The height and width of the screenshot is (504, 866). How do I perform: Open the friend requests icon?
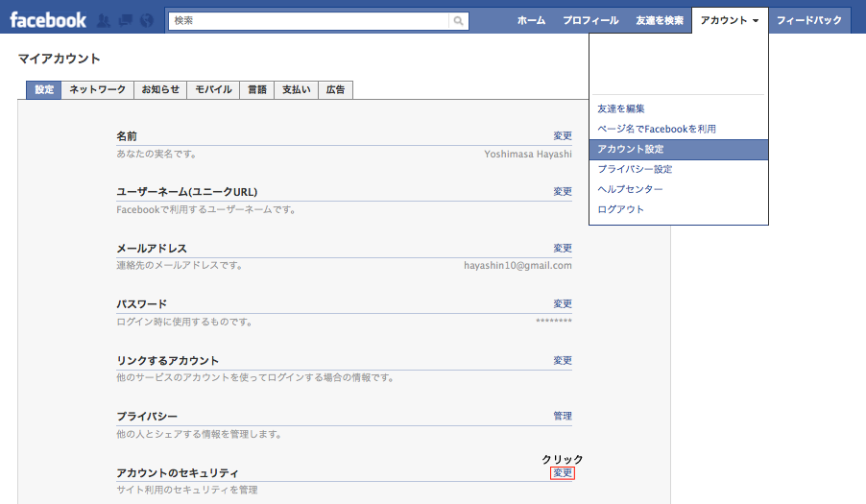coord(104,20)
